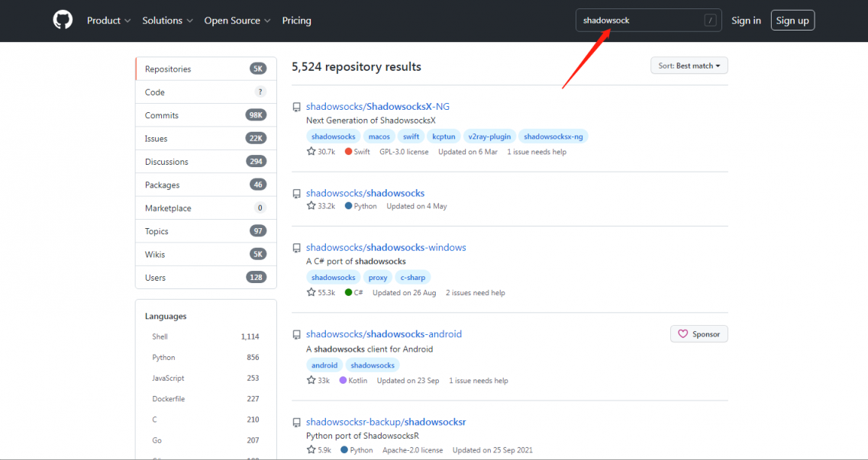The width and height of the screenshot is (868, 460).
Task: Click "2 issues need help" link
Action: pyautogui.click(x=476, y=292)
